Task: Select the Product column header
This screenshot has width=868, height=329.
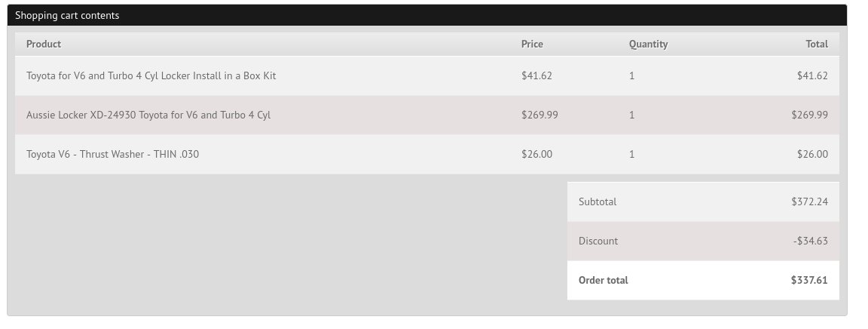Action: 44,44
